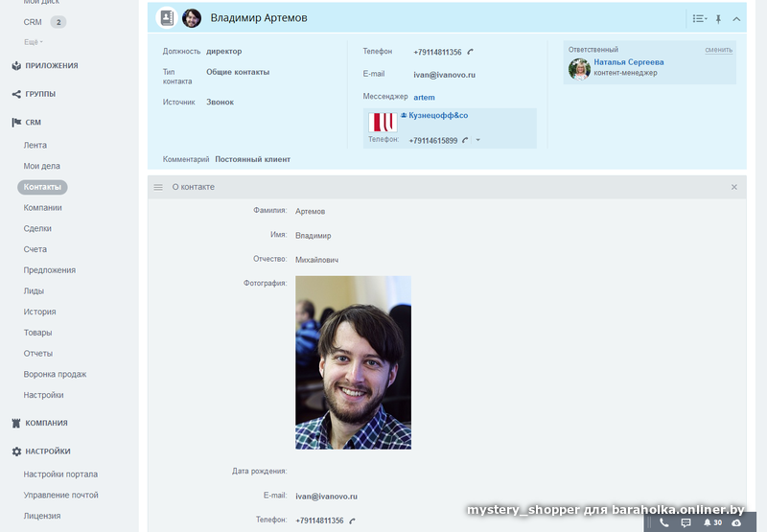Click the ivan@ivanovo.ru email in header
The image size is (767, 532).
coord(444,75)
